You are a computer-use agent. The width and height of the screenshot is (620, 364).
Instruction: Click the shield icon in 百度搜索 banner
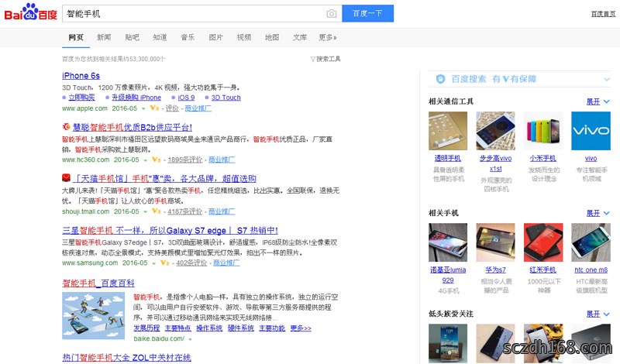pyautogui.click(x=440, y=79)
